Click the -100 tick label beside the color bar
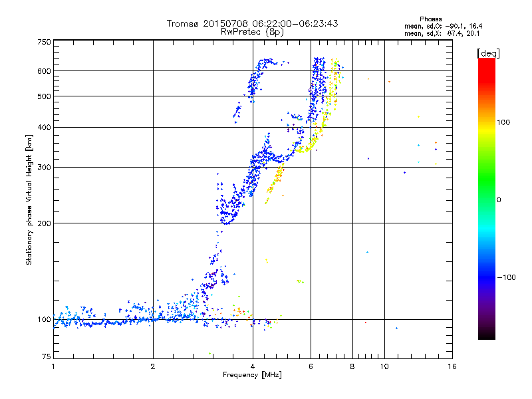The image size is (532, 399). click(506, 277)
